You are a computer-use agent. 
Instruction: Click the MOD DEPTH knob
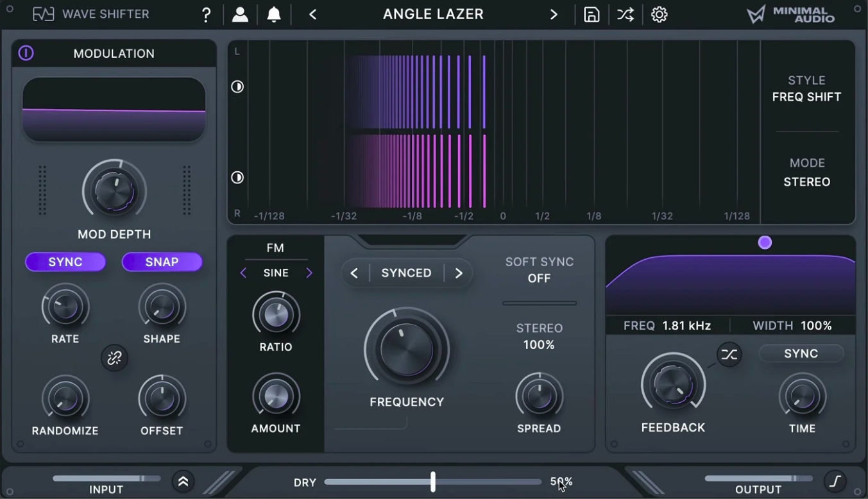114,191
